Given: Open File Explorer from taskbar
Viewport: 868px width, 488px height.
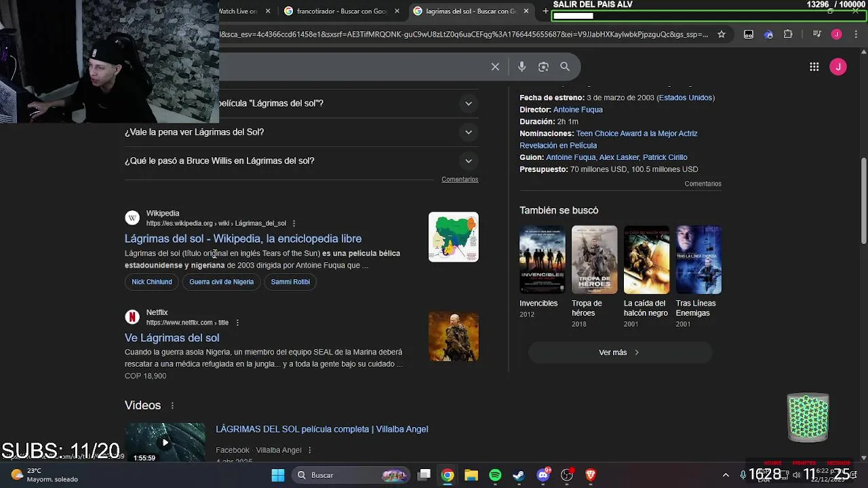Looking at the screenshot, I should 471,475.
